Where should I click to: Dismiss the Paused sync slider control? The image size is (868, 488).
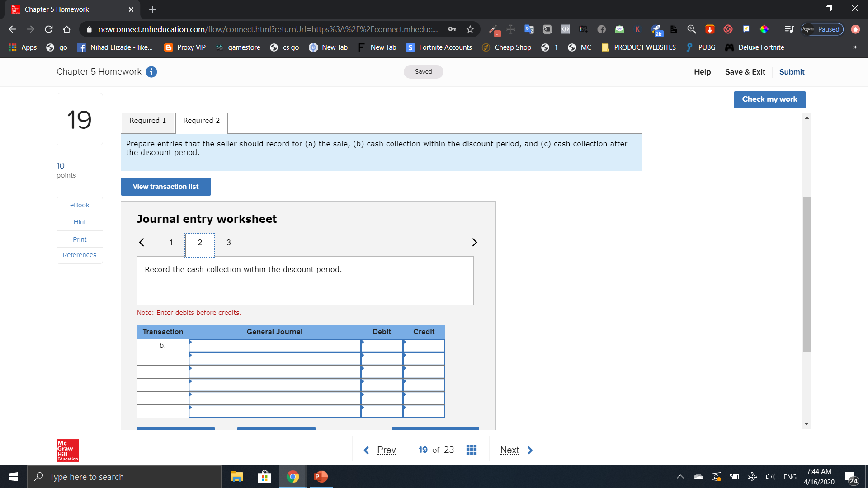coord(823,29)
